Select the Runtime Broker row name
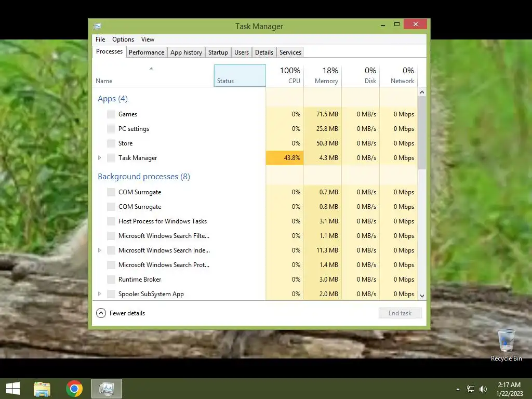 (140, 280)
